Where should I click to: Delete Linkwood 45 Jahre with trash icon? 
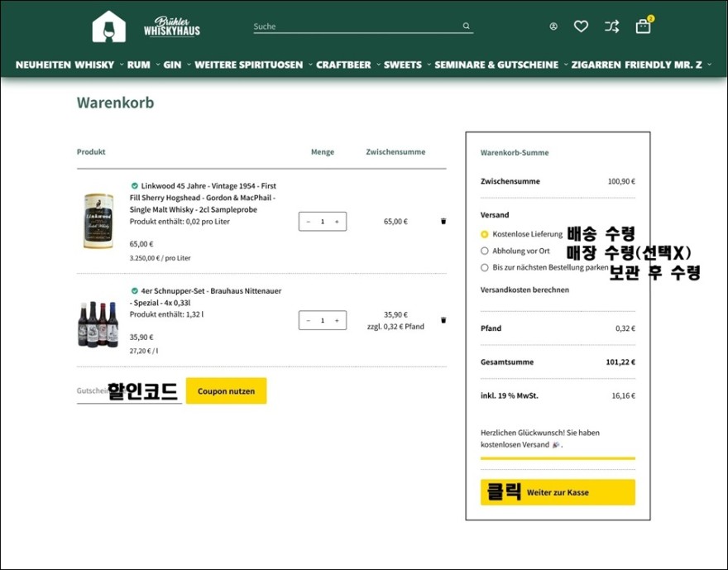(443, 221)
